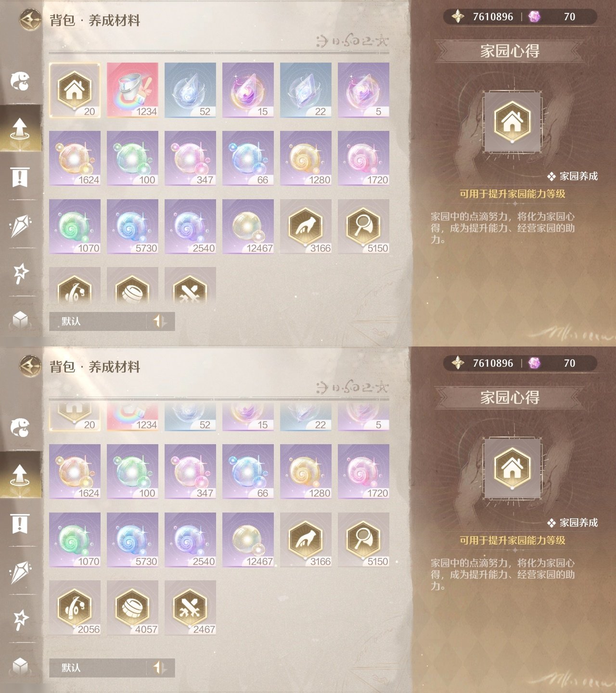This screenshot has height=693, width=616.
Task: Switch to the fish tab in lower sidebar
Action: pos(20,427)
